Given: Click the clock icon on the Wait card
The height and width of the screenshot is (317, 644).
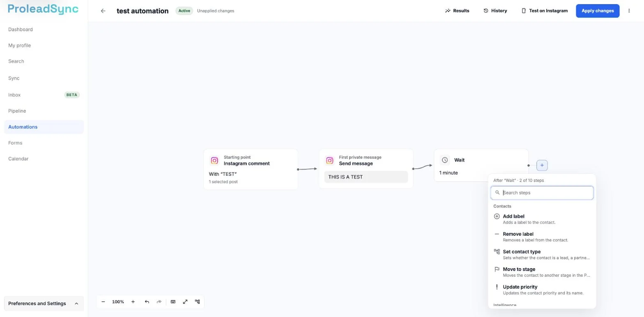Looking at the screenshot, I should (445, 160).
